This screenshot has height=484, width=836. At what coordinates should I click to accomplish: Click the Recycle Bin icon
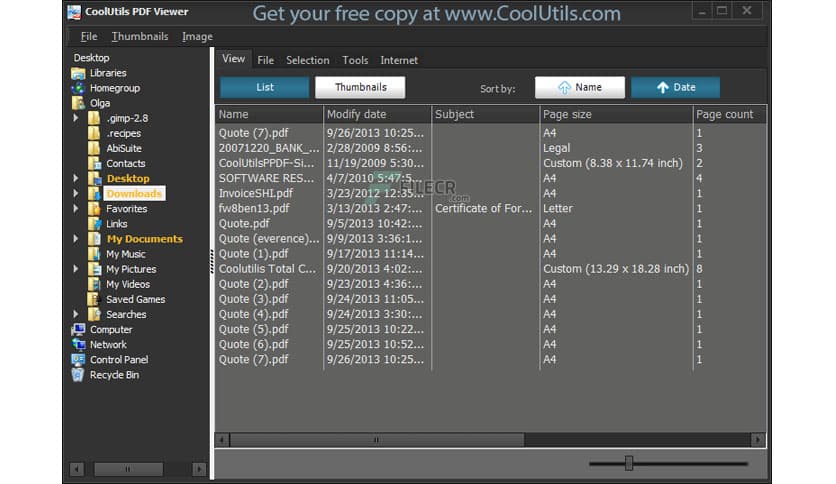[78, 375]
